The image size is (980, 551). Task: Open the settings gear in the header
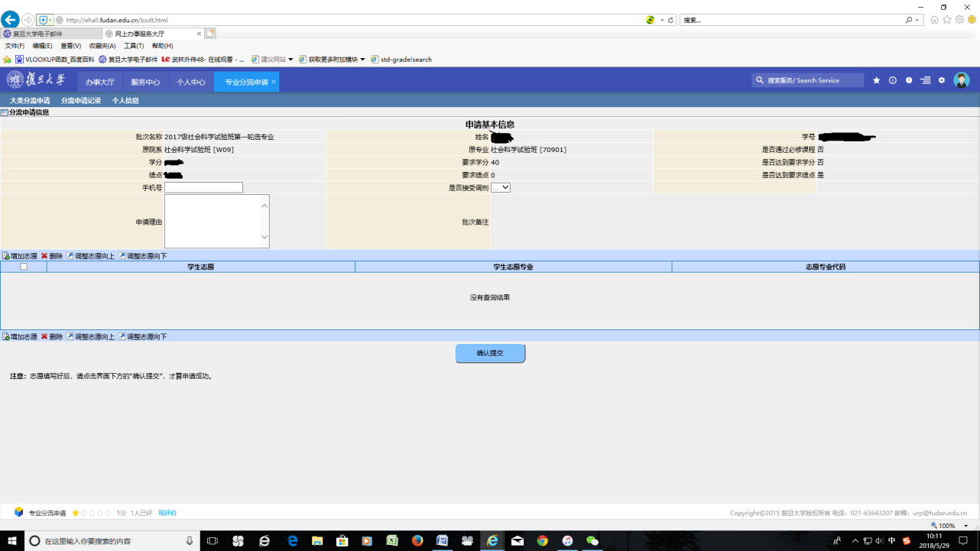(x=942, y=80)
